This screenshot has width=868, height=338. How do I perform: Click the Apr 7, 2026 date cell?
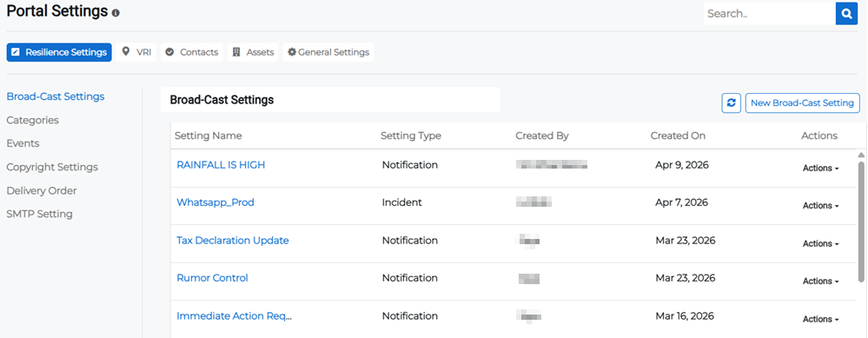tap(682, 202)
